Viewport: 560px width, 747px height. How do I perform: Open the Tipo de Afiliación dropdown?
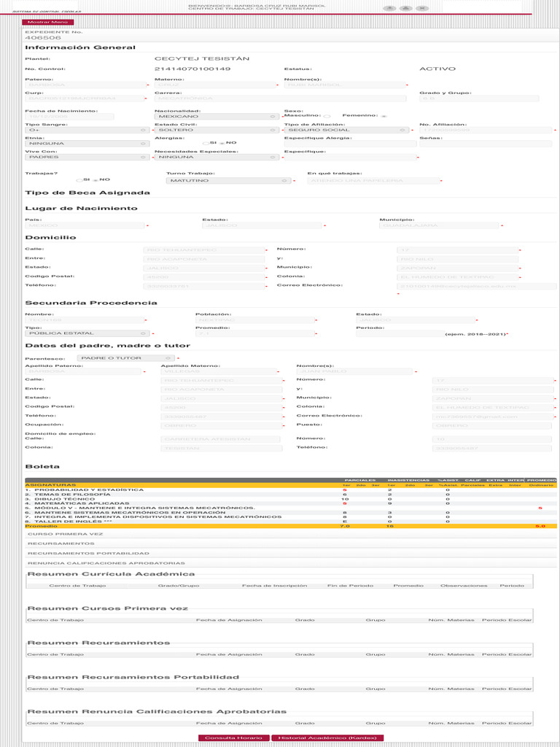tap(346, 130)
